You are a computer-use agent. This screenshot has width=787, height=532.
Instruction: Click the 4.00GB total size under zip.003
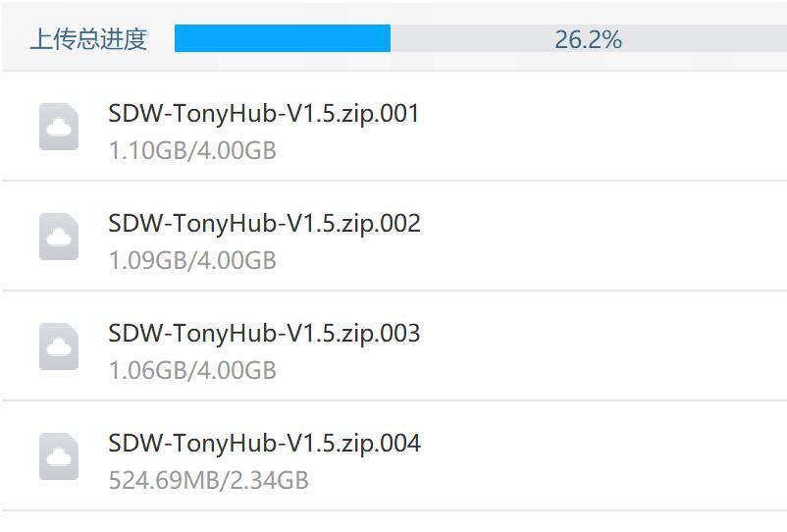(x=236, y=370)
